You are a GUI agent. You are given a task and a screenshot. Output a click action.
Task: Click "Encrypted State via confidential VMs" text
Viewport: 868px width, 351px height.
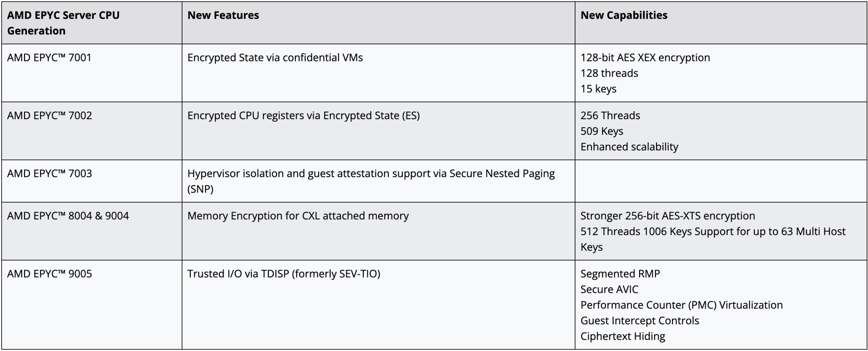pos(275,58)
